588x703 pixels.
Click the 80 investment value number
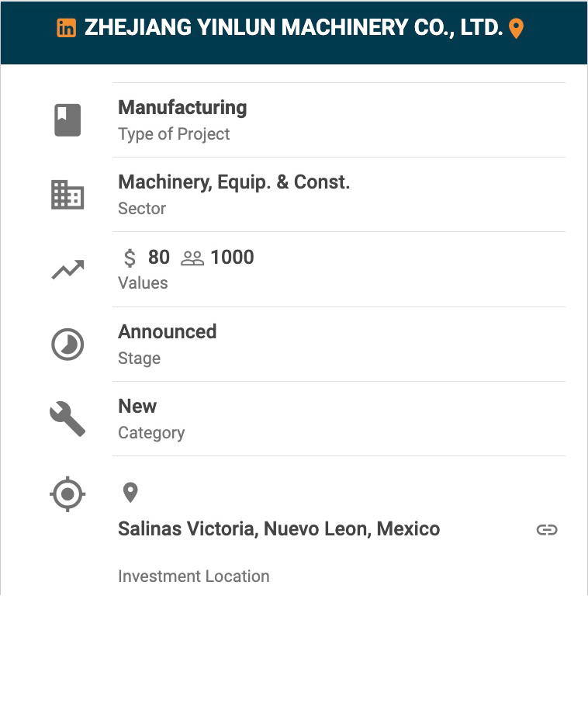click(159, 258)
